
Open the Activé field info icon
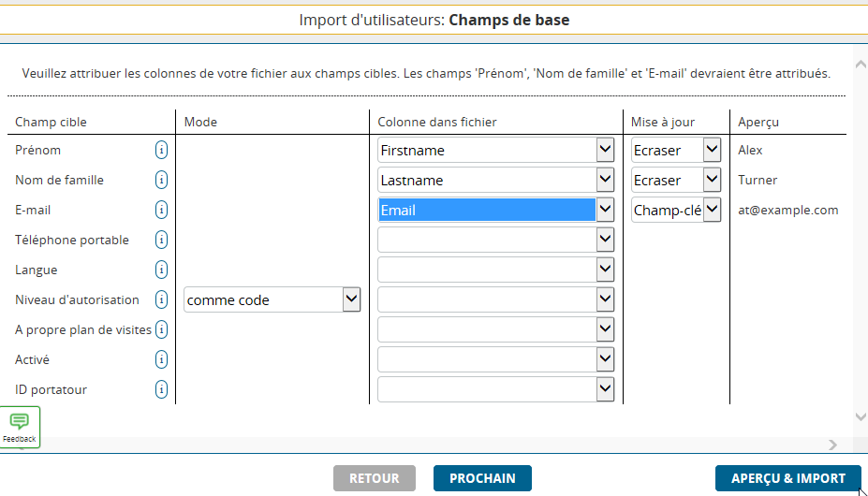161,359
